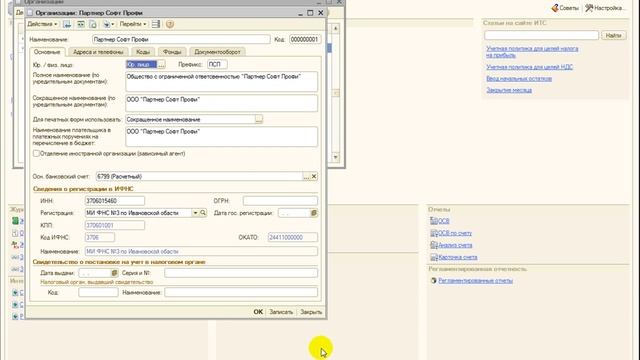Open the Действия menu
The width and height of the screenshot is (640, 360).
pyautogui.click(x=42, y=24)
